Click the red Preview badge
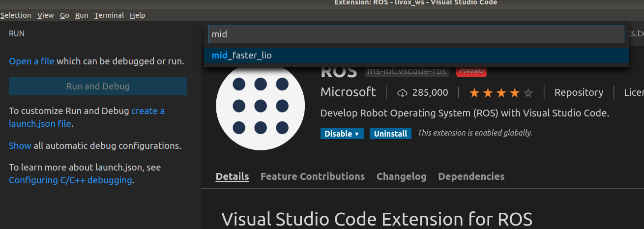Image resolution: width=644 pixels, height=229 pixels. pos(471,71)
